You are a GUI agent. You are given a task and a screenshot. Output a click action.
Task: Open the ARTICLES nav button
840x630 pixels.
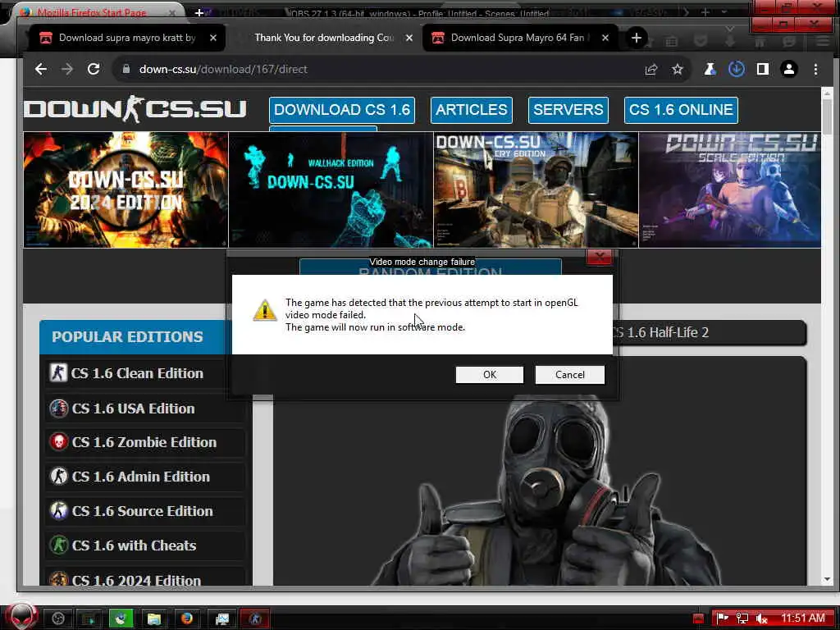472,110
